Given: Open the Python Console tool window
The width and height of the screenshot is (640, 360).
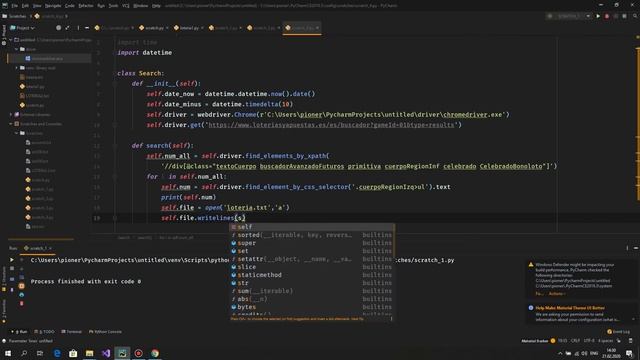Looking at the screenshot, I should (105, 332).
